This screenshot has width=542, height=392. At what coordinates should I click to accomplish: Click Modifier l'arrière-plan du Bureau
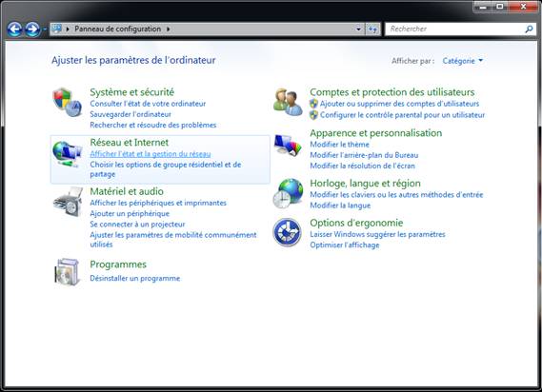(364, 155)
